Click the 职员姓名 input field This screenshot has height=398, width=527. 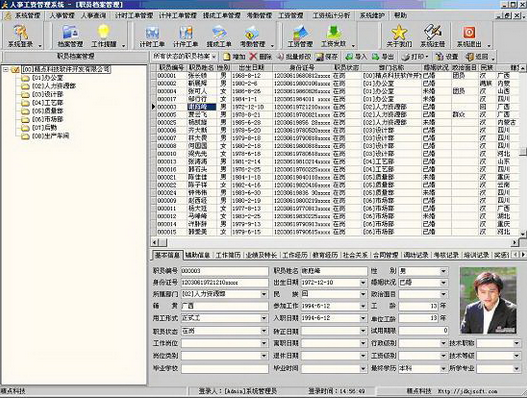click(x=334, y=271)
